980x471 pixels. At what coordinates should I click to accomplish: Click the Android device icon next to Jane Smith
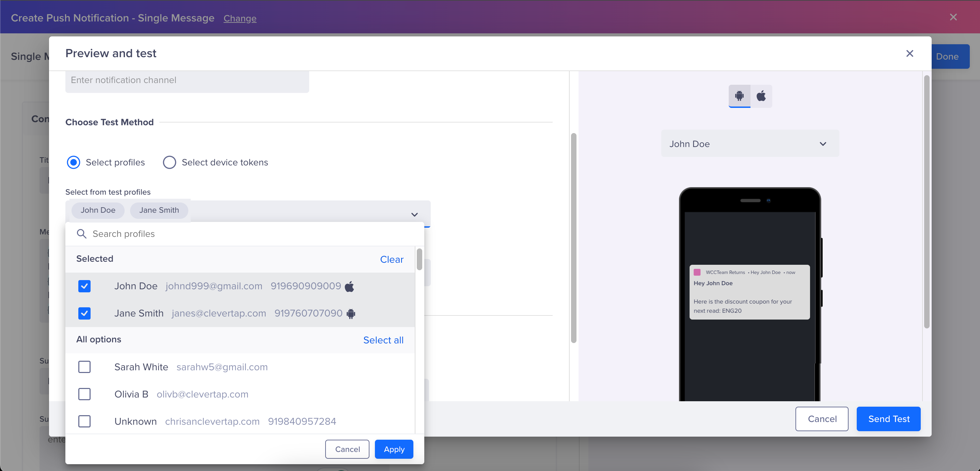pos(351,313)
